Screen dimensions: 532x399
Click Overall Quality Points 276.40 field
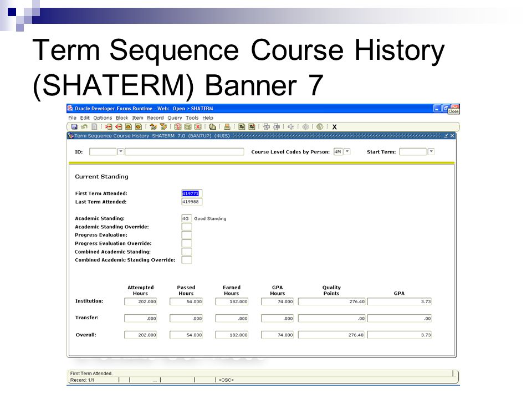coord(332,335)
